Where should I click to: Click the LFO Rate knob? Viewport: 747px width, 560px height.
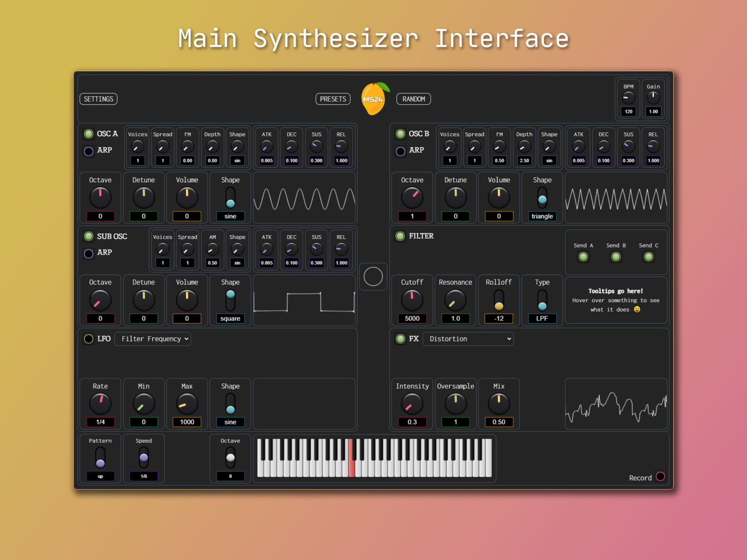coord(100,404)
